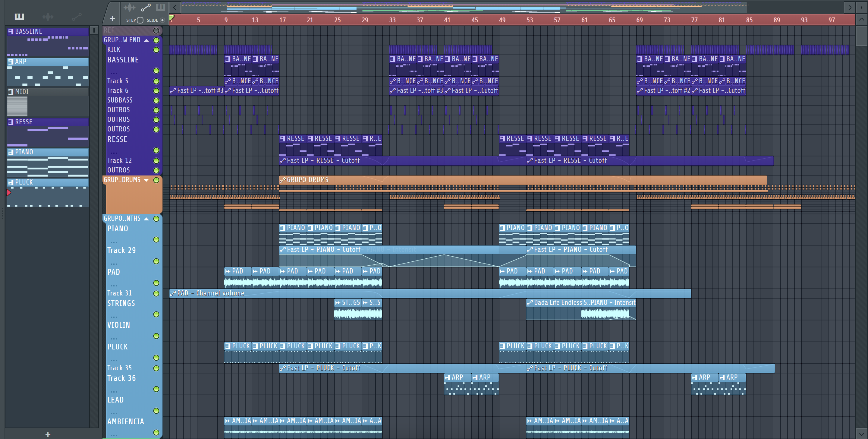868x439 pixels.
Task: Click the right arrow of the overview scrollbar
Action: point(850,8)
